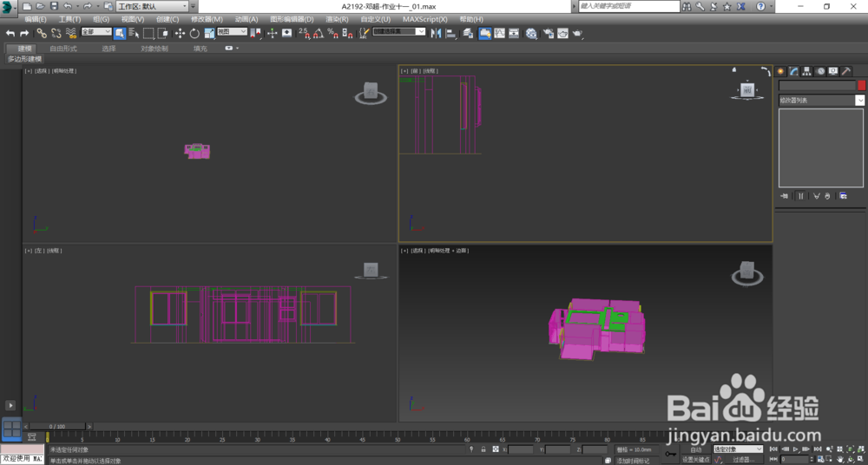Open Render Setup teapot icon
The height and width of the screenshot is (465, 868).
coord(548,33)
